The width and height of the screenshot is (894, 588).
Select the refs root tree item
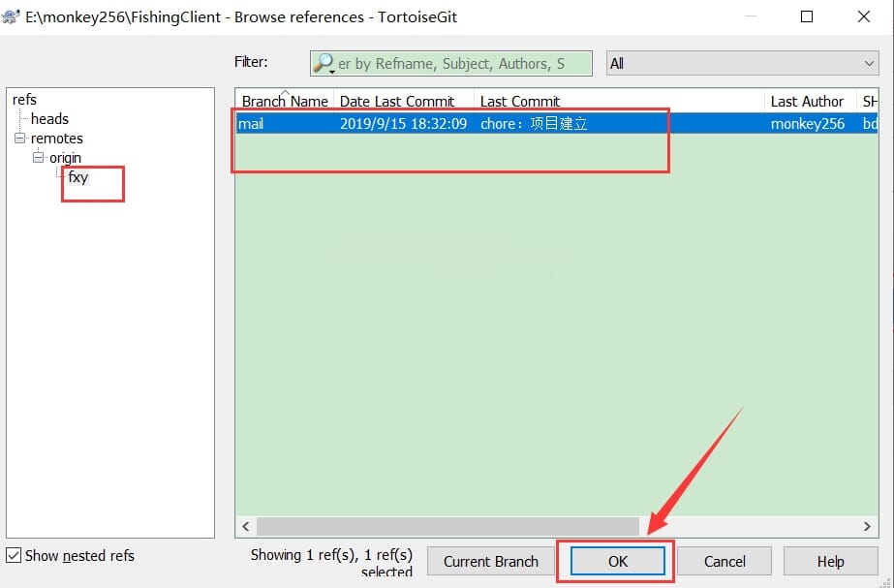click(x=24, y=99)
